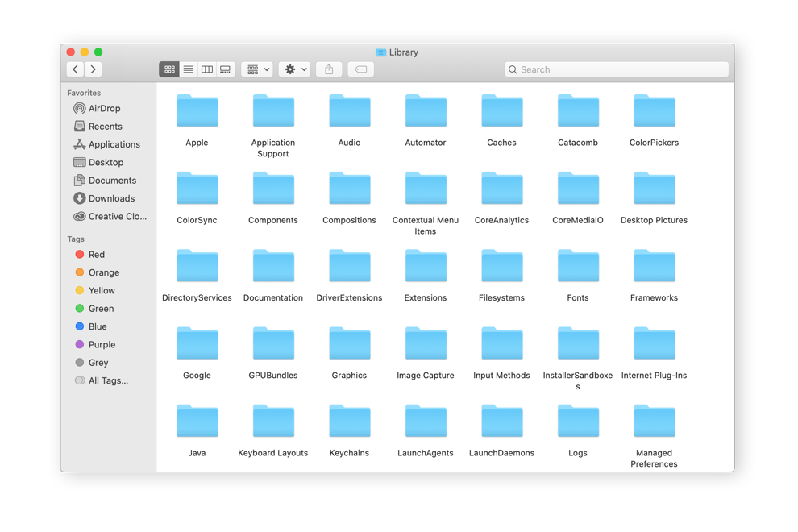Select the Compositions folder

coord(349,198)
